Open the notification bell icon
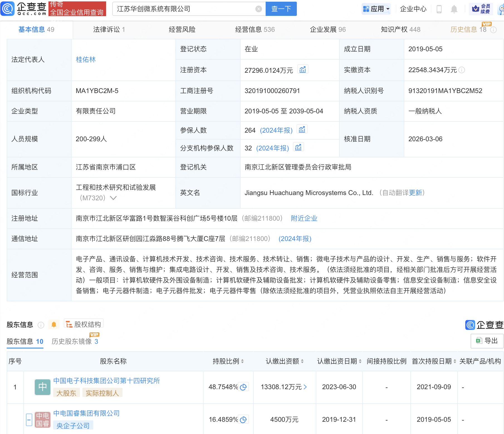This screenshot has width=504, height=434. click(454, 9)
